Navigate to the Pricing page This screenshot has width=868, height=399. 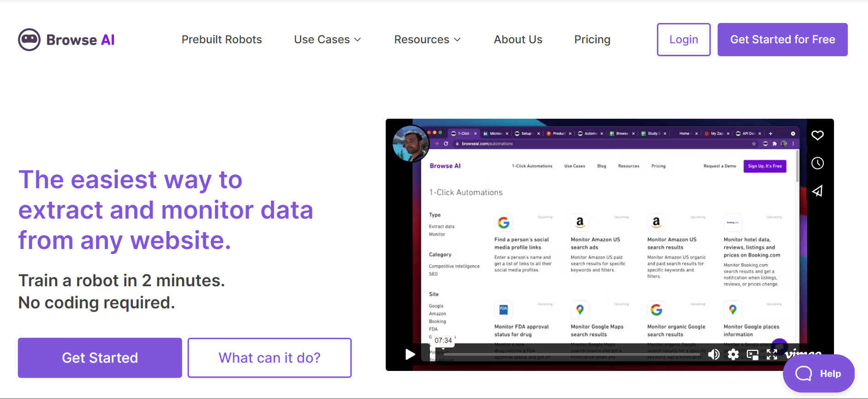[592, 40]
